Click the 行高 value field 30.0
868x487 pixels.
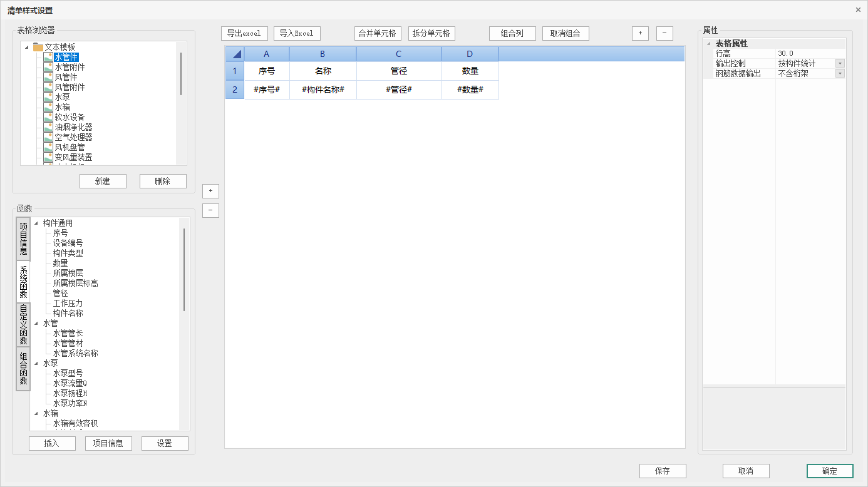[x=810, y=53]
